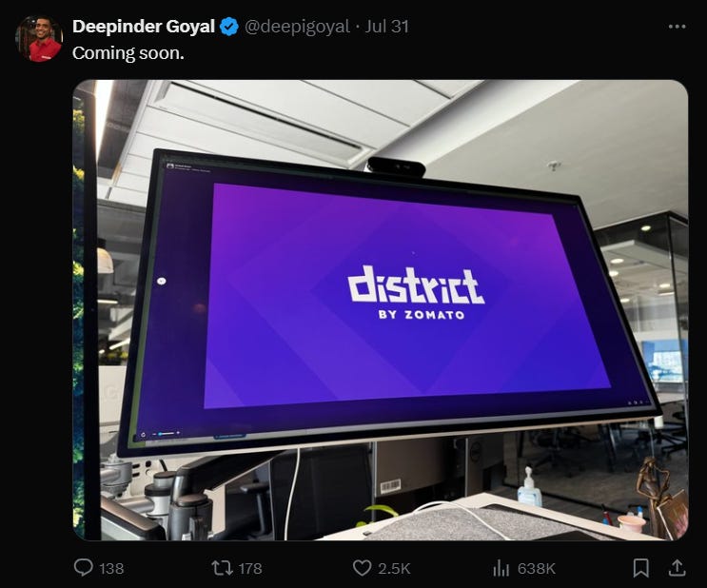This screenshot has height=588, width=707.
Task: Reply to the tweet via comment icon
Action: (84, 568)
